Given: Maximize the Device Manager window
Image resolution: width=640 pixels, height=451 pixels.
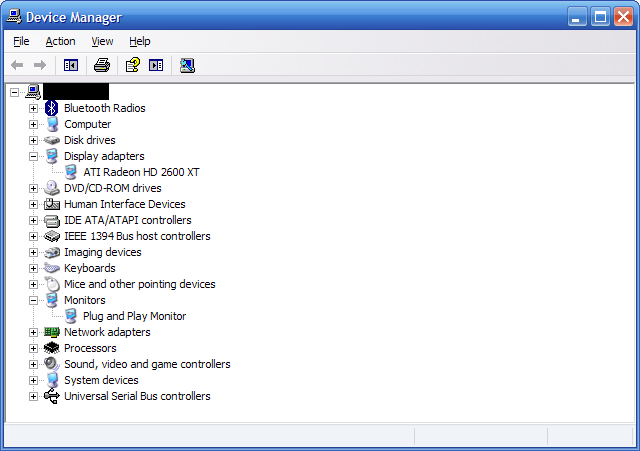Looking at the screenshot, I should click(x=600, y=17).
